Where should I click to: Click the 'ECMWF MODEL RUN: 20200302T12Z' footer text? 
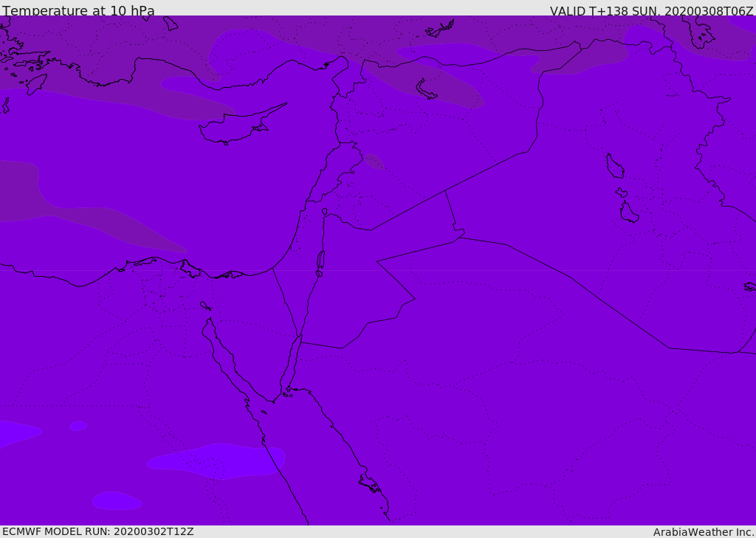pyautogui.click(x=98, y=531)
